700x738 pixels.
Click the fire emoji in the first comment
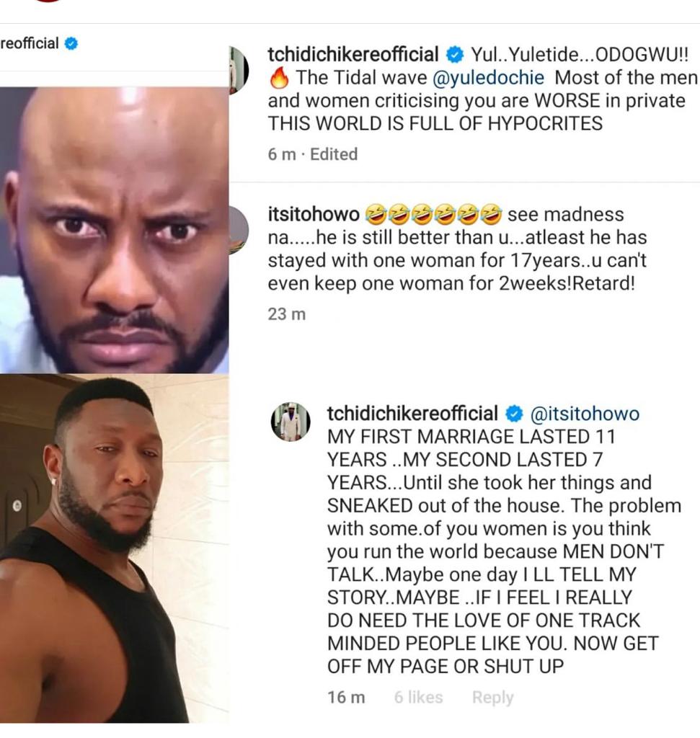click(279, 78)
